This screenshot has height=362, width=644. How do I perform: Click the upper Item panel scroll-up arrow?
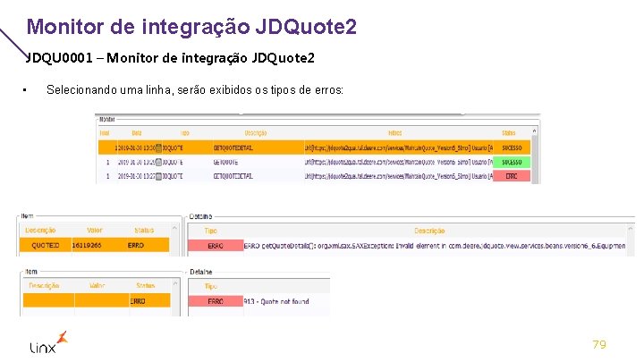(x=174, y=228)
